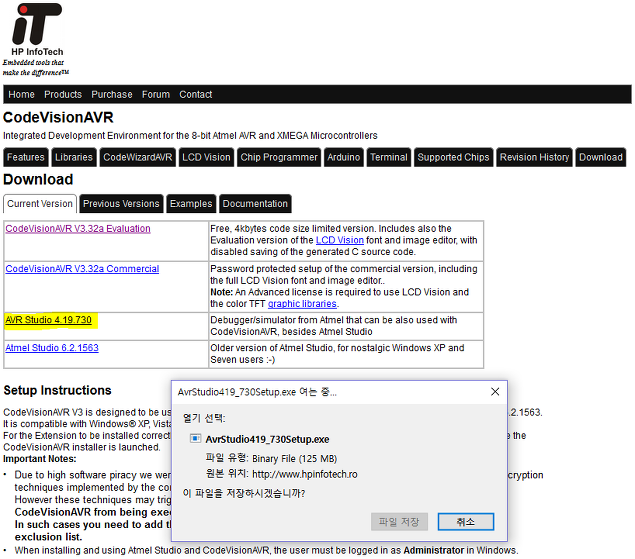This screenshot has height=559, width=635.
Task: Open the Products menu item
Action: click(x=63, y=94)
